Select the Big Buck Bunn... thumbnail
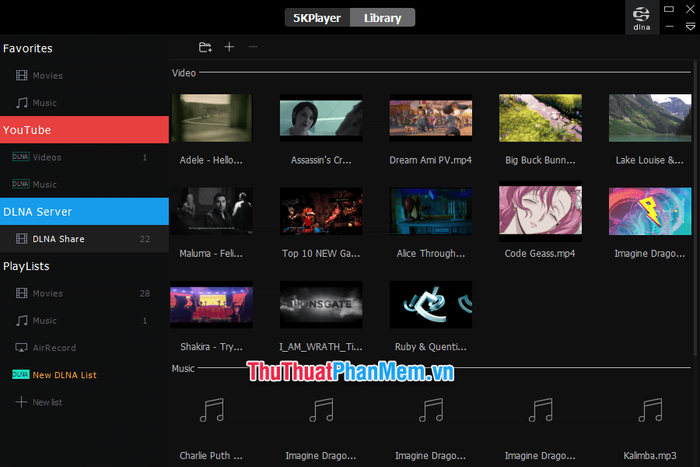 (x=540, y=118)
